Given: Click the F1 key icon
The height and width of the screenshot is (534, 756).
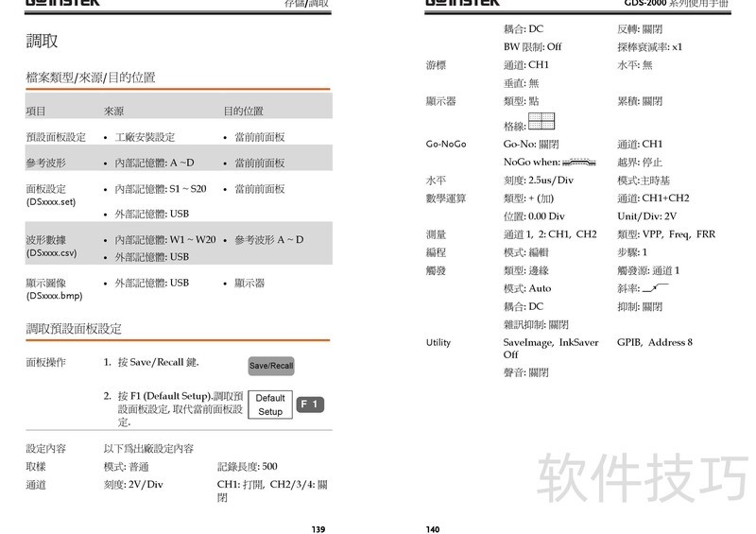Looking at the screenshot, I should pos(311,405).
